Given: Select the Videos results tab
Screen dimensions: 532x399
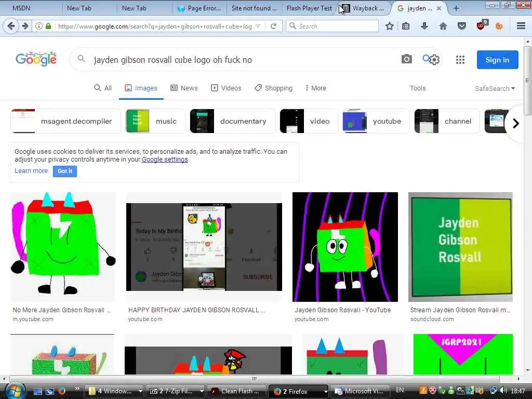Looking at the screenshot, I should [226, 88].
